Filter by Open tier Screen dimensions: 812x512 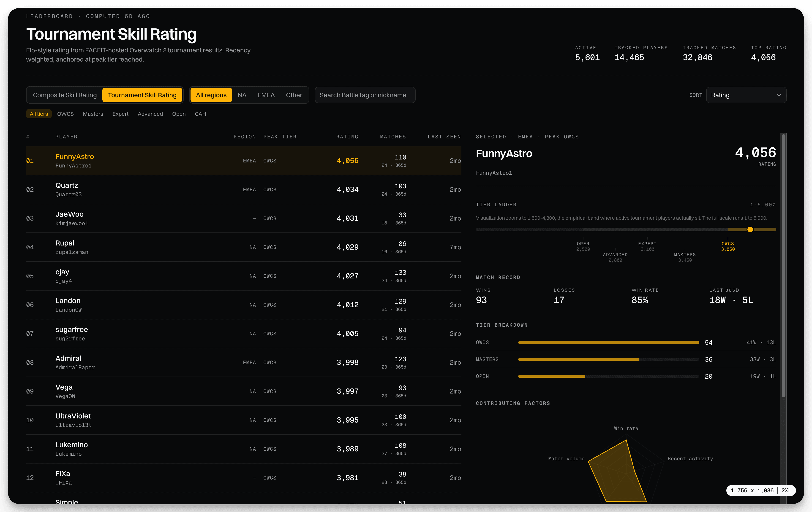coord(179,114)
